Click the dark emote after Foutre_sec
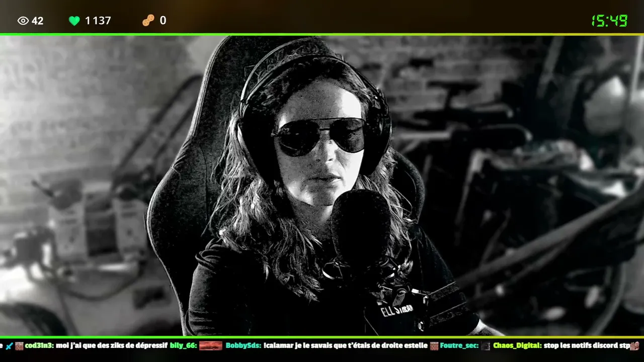 pos(486,346)
